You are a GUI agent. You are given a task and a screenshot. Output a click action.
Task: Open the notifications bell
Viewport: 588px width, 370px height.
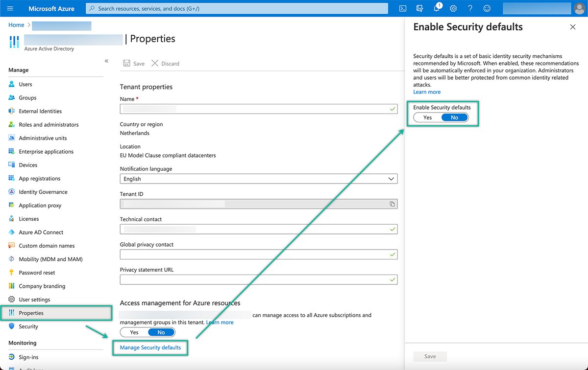(436, 8)
